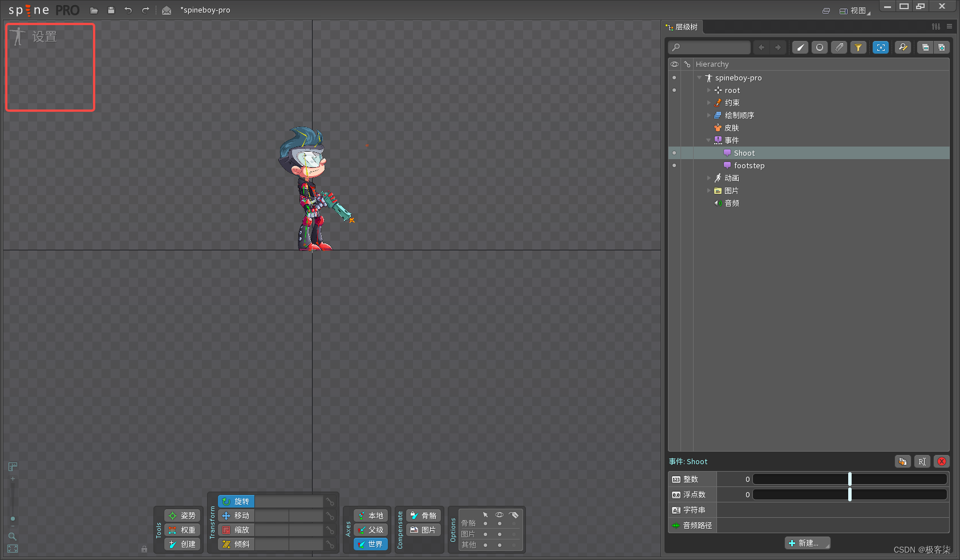
Task: Collapse the 事件 events node
Action: point(709,140)
